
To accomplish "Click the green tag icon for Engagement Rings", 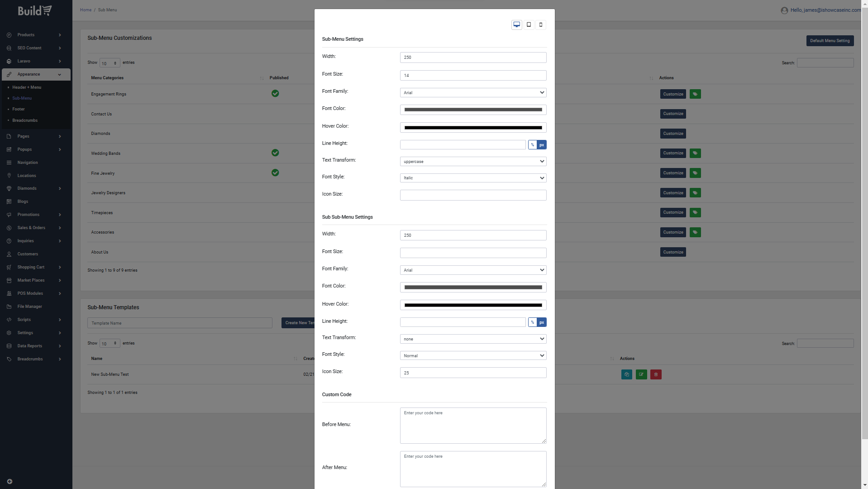I will click(695, 94).
